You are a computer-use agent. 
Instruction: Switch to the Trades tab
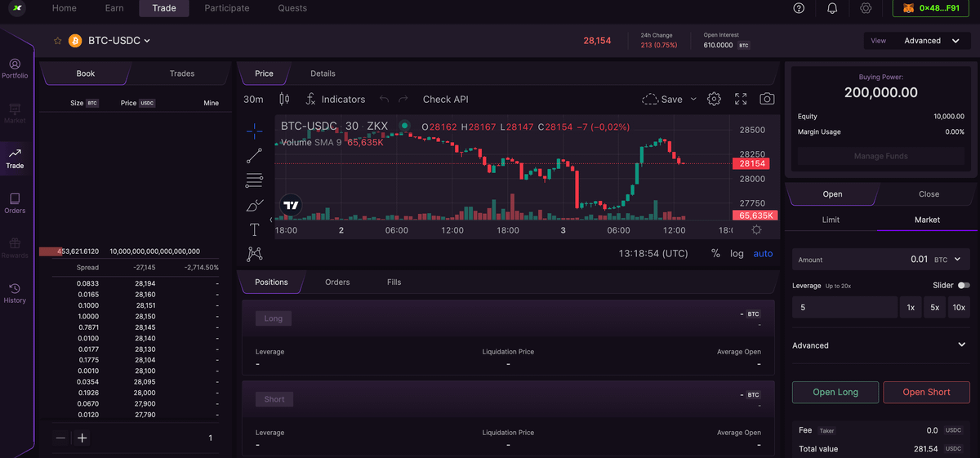[182, 73]
